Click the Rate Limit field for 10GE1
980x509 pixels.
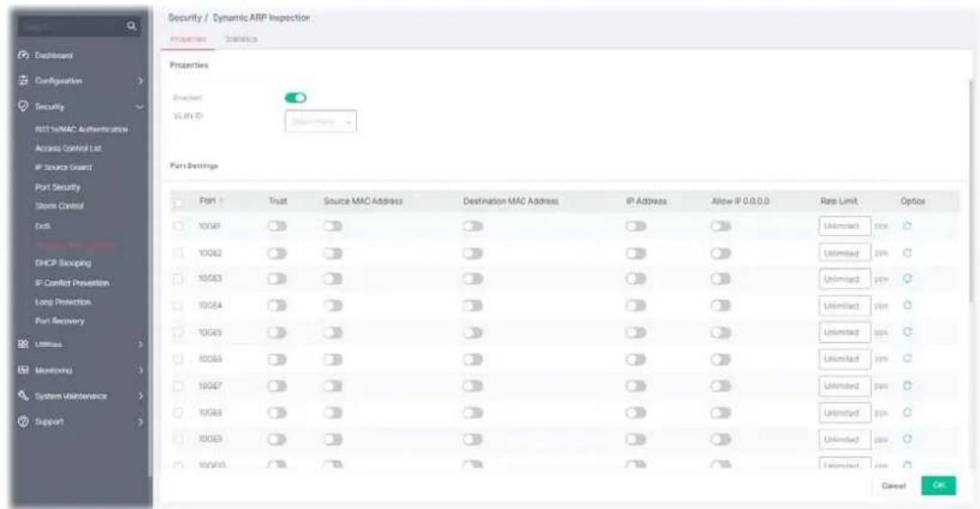pos(845,226)
